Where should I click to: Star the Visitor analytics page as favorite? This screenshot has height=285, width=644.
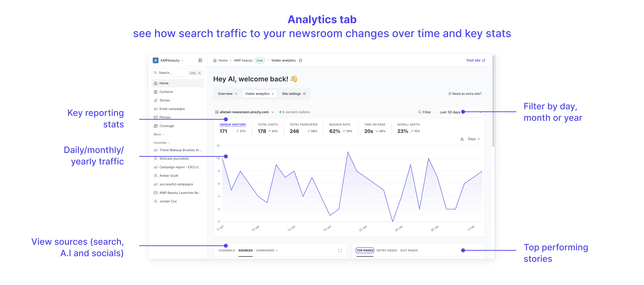[301, 60]
